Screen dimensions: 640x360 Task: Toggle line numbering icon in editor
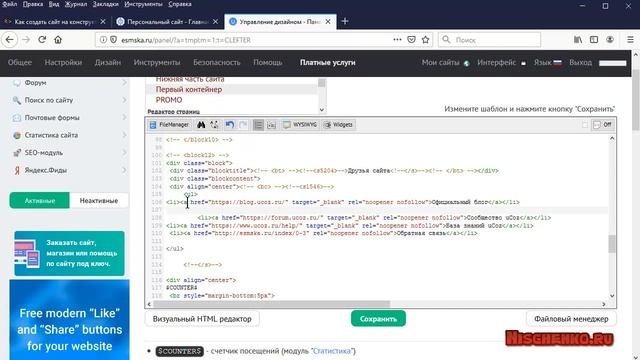258,125
